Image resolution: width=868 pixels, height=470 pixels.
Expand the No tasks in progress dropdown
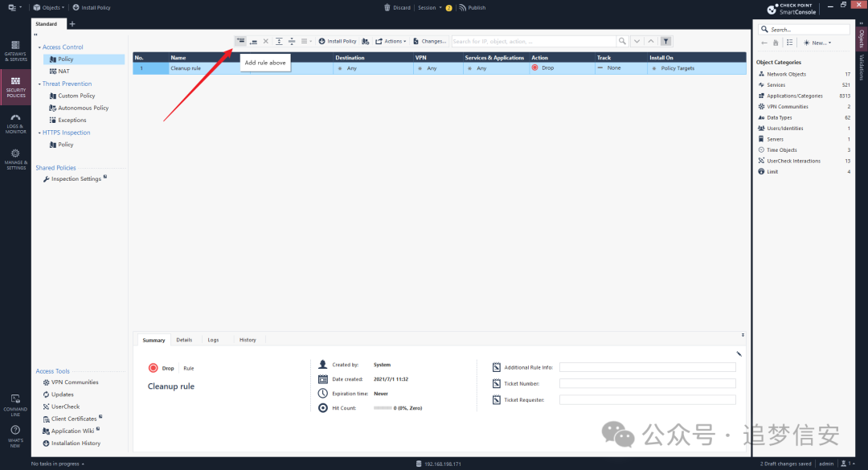click(x=58, y=464)
